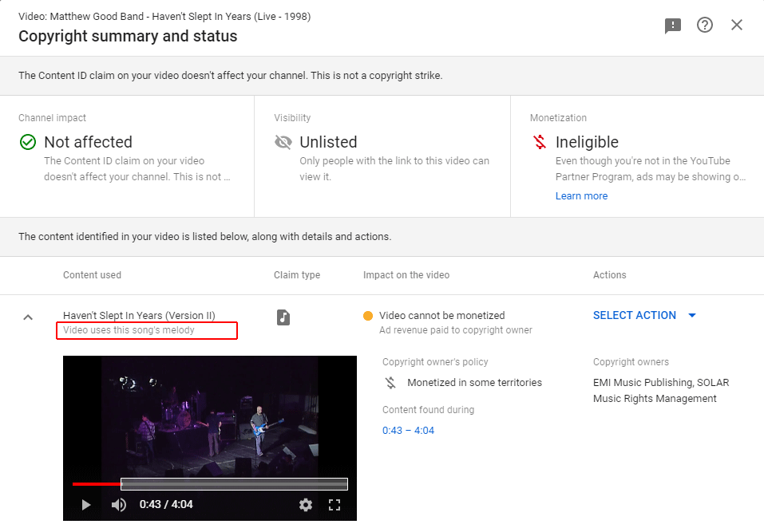Mute the video preview with the speaker icon
This screenshot has height=532, width=764.
[x=118, y=505]
